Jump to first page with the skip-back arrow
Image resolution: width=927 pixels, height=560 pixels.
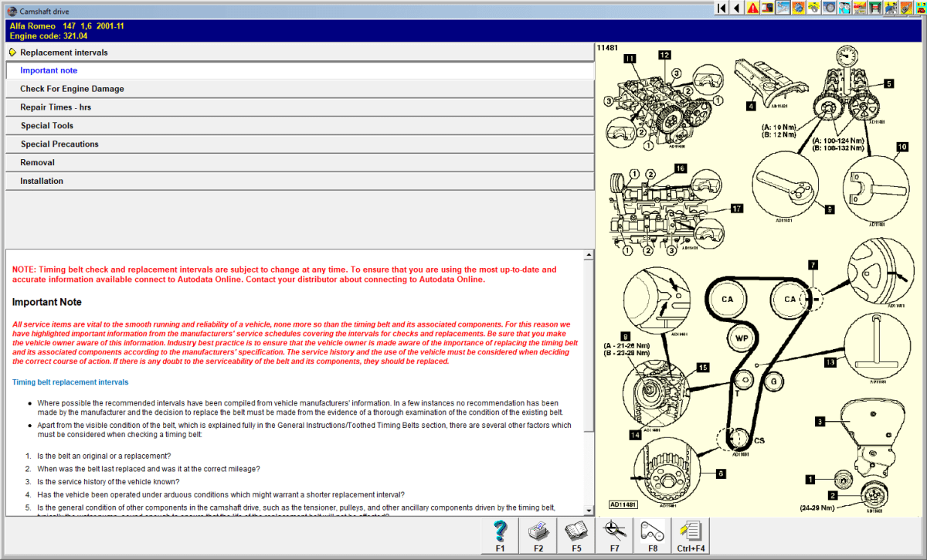722,8
